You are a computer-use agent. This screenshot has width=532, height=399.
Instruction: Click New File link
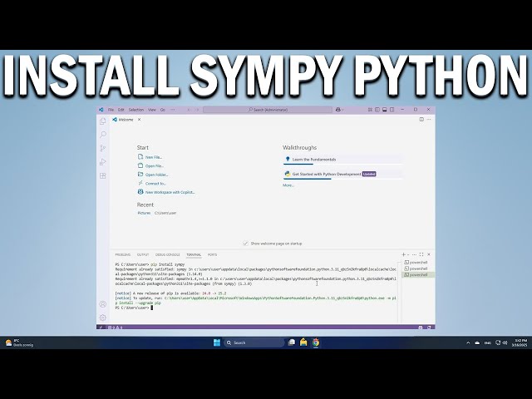[154, 157]
